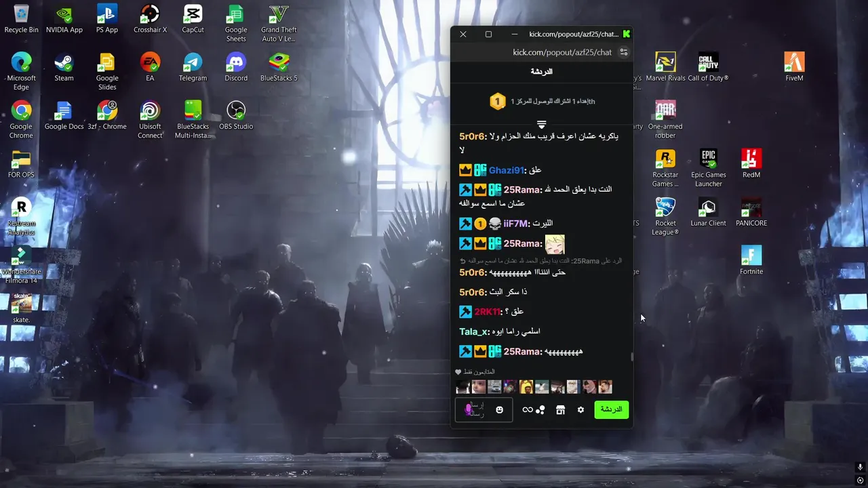Launch RedM desktop icon
Image resolution: width=868 pixels, height=488 pixels.
pos(751,164)
